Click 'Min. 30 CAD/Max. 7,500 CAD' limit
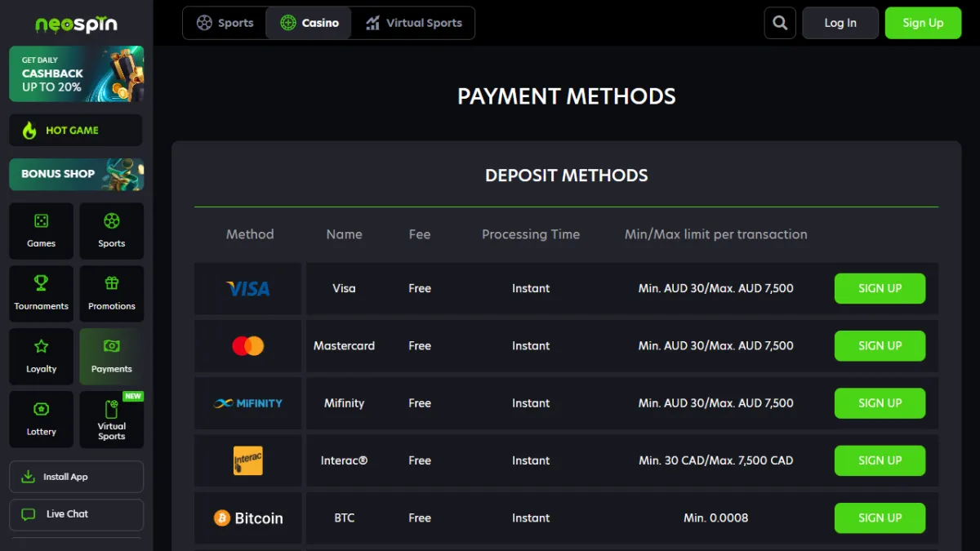980x551 pixels. click(x=716, y=460)
